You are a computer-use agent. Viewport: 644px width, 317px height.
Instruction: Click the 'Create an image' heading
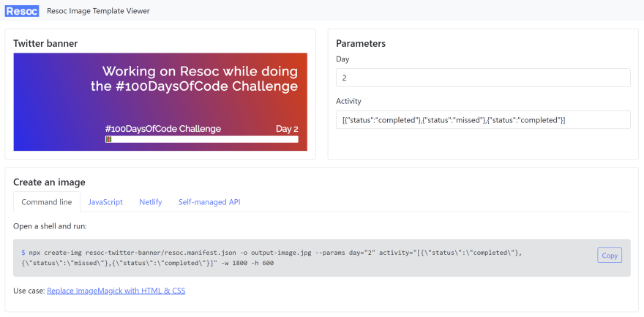pyautogui.click(x=49, y=182)
